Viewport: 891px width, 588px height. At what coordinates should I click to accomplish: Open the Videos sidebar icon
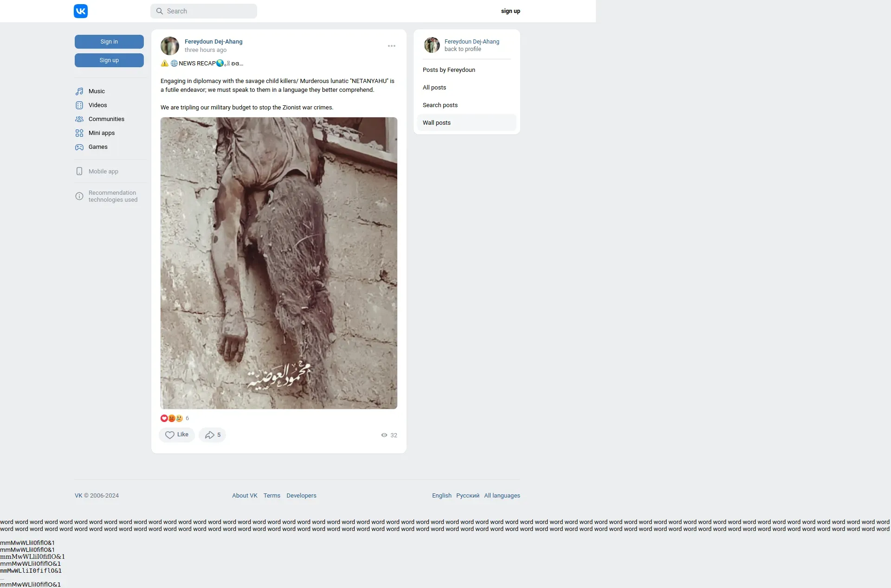tap(79, 105)
